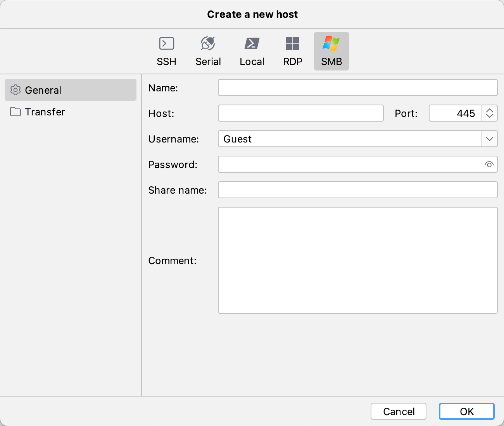Focus the Name input field
This screenshot has height=426, width=504.
(358, 88)
